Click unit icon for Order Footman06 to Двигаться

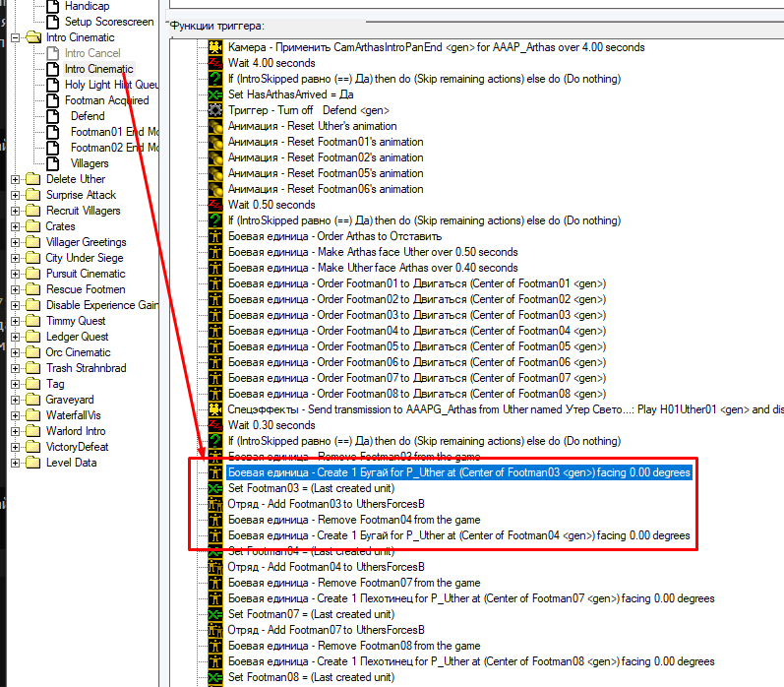[215, 362]
